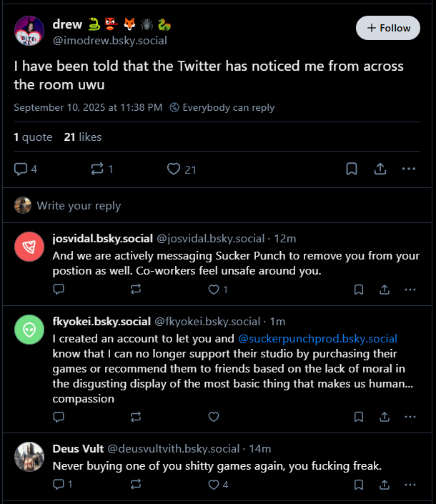
Task: Share the Deus Vult reply
Action: pyautogui.click(x=385, y=485)
